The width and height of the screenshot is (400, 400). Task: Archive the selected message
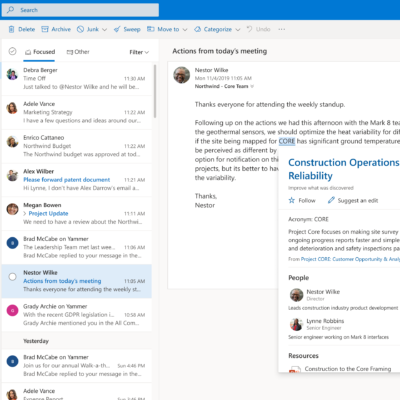click(56, 29)
